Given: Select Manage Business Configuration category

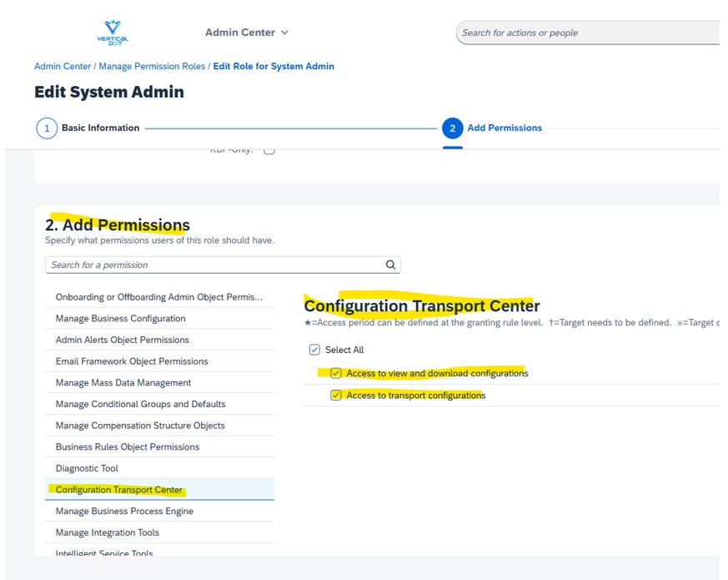Looking at the screenshot, I should click(x=160, y=318).
